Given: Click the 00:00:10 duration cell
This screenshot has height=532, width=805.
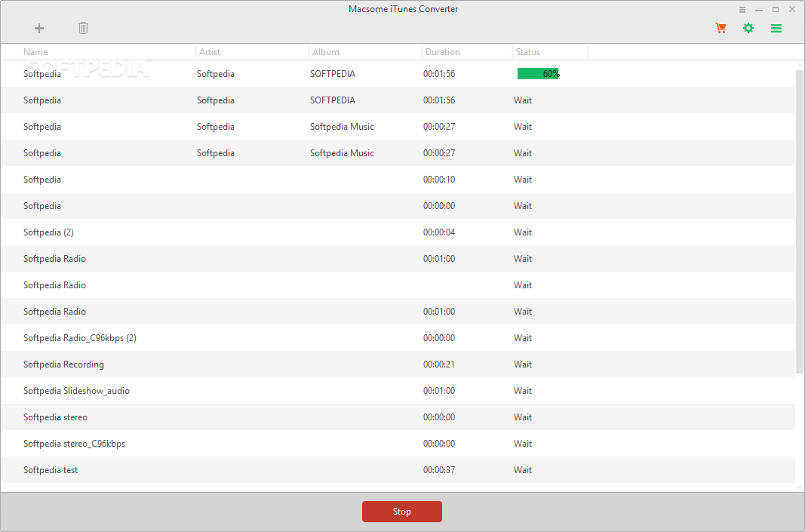Looking at the screenshot, I should (x=439, y=179).
